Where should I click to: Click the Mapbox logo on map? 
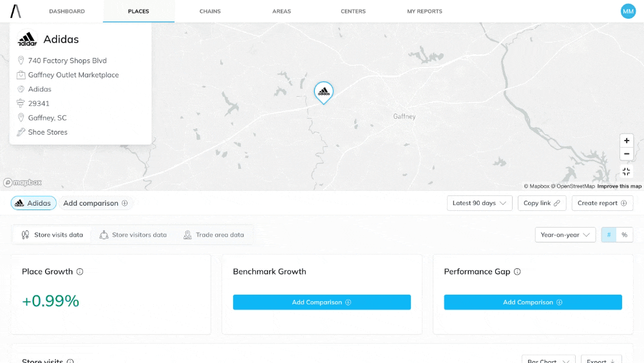(23, 182)
